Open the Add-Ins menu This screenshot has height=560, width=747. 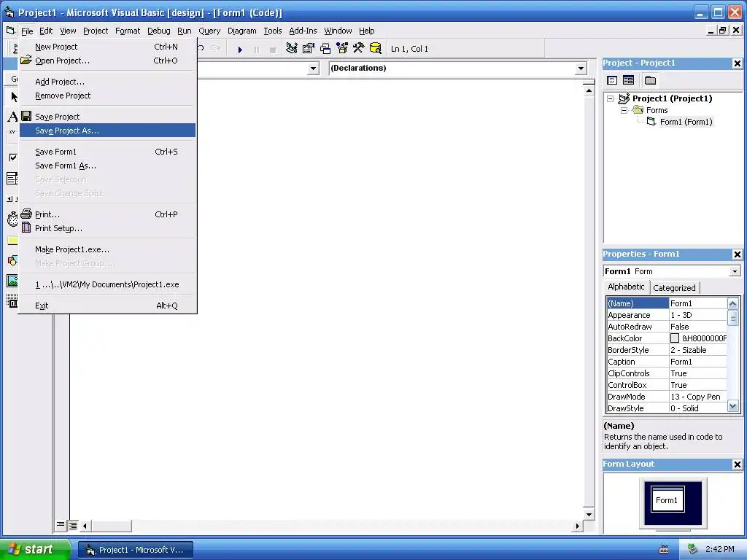point(303,31)
